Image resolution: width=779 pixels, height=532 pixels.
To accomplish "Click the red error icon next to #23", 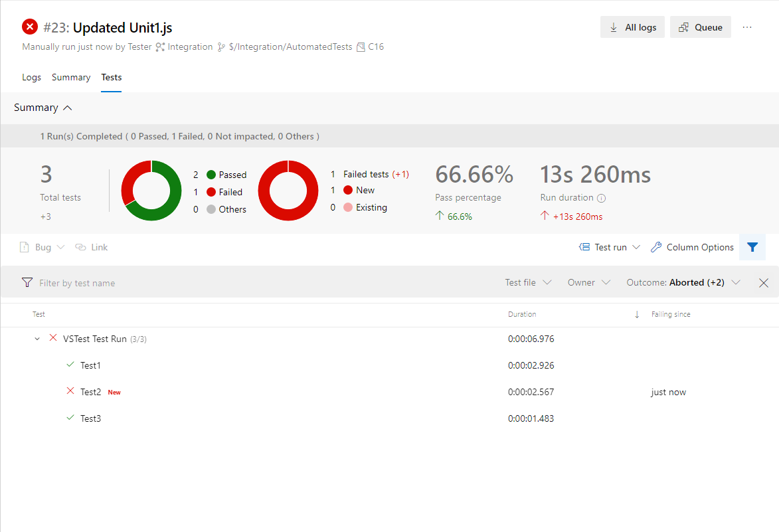I will click(29, 27).
